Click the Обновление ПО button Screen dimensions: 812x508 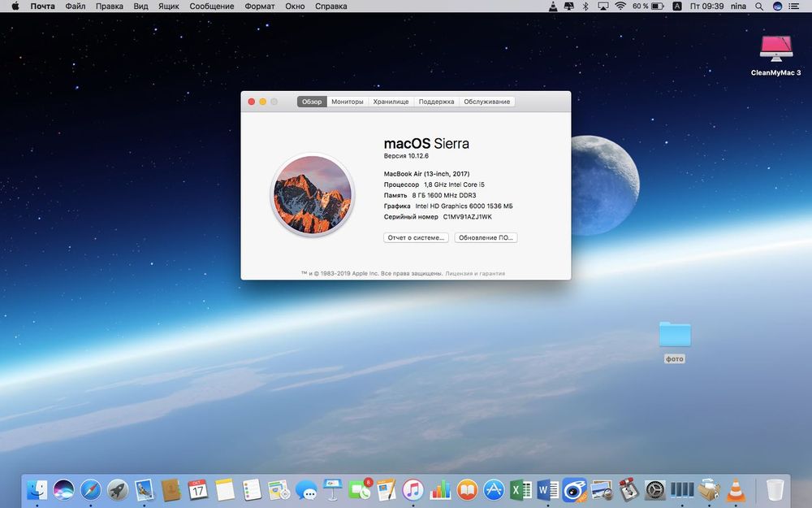tap(486, 237)
